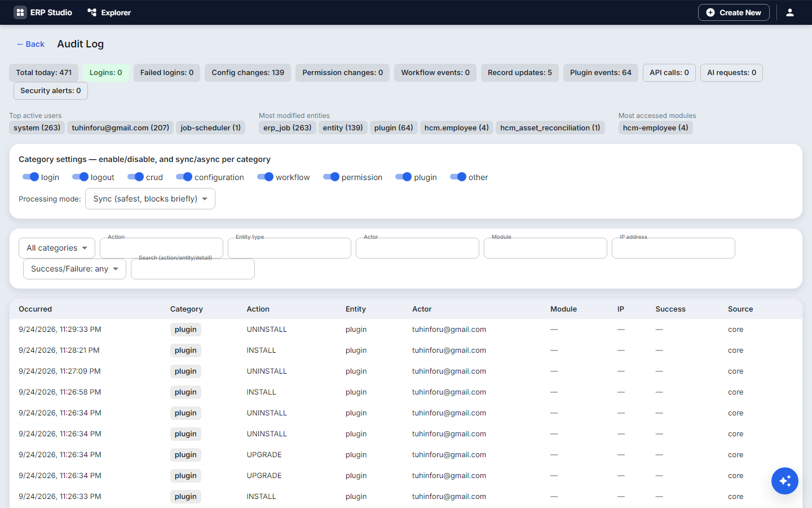Viewport: 812px width, 508px height.
Task: Click the Occurred column header
Action: point(35,309)
